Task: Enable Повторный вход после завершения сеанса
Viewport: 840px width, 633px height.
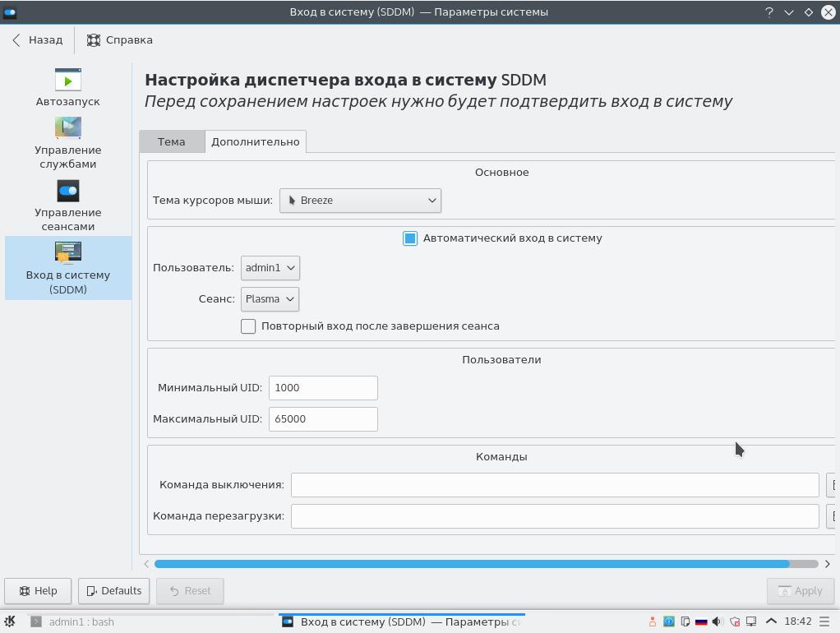Action: 248,326
